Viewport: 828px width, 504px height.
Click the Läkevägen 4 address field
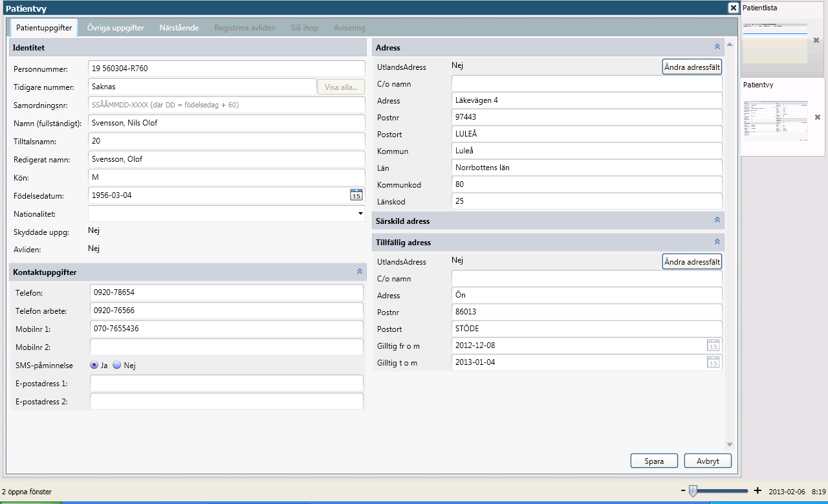click(x=587, y=100)
